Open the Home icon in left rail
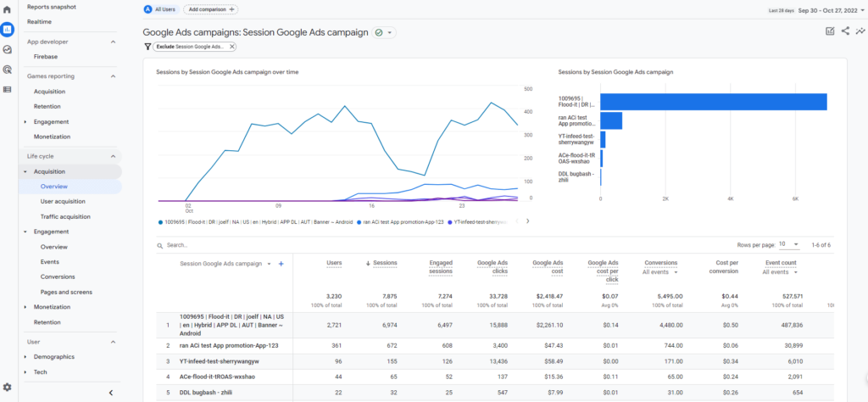This screenshot has height=402, width=868. point(7,9)
